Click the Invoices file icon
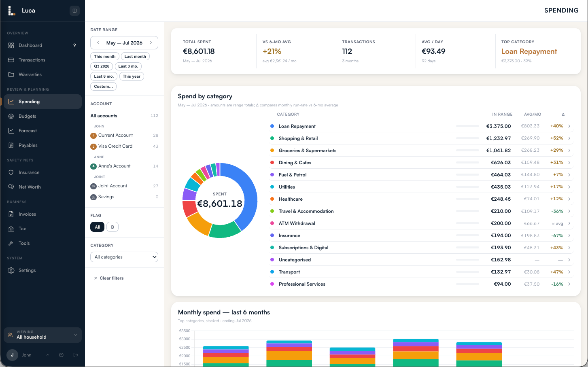 [11, 214]
